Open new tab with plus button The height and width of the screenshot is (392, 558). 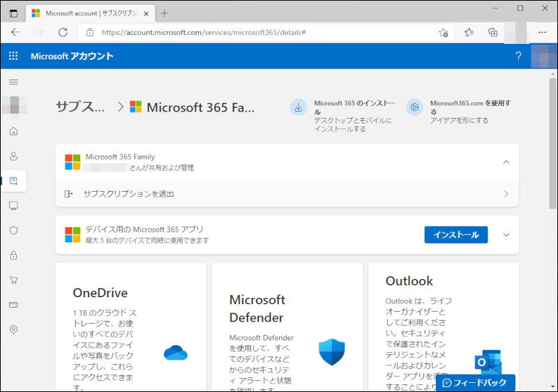(x=164, y=13)
